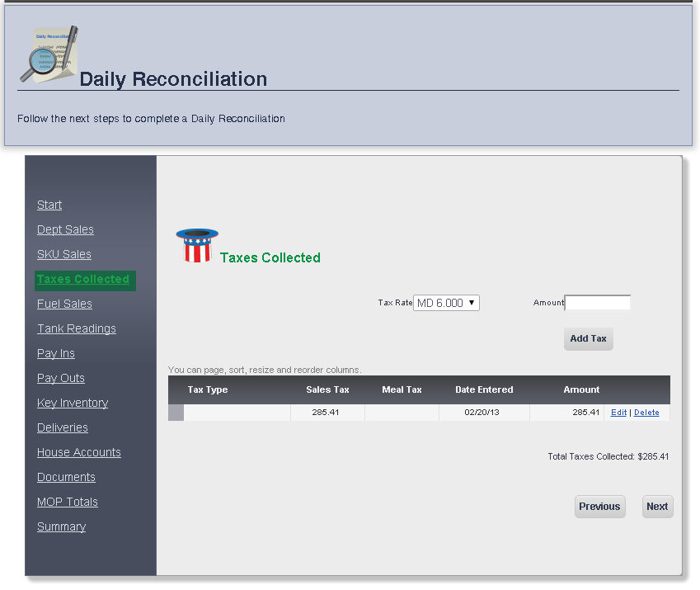The height and width of the screenshot is (590, 700).
Task: Go to the Start step
Action: [49, 205]
